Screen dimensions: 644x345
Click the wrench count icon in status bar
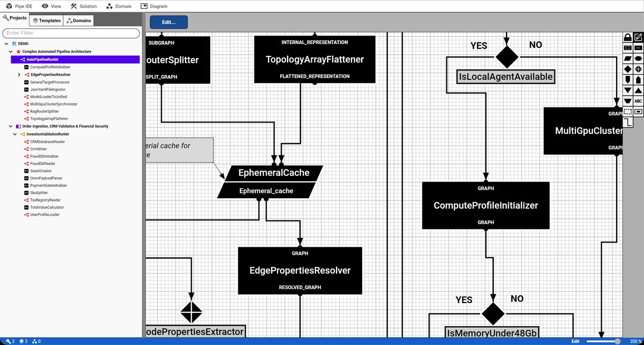click(8, 341)
